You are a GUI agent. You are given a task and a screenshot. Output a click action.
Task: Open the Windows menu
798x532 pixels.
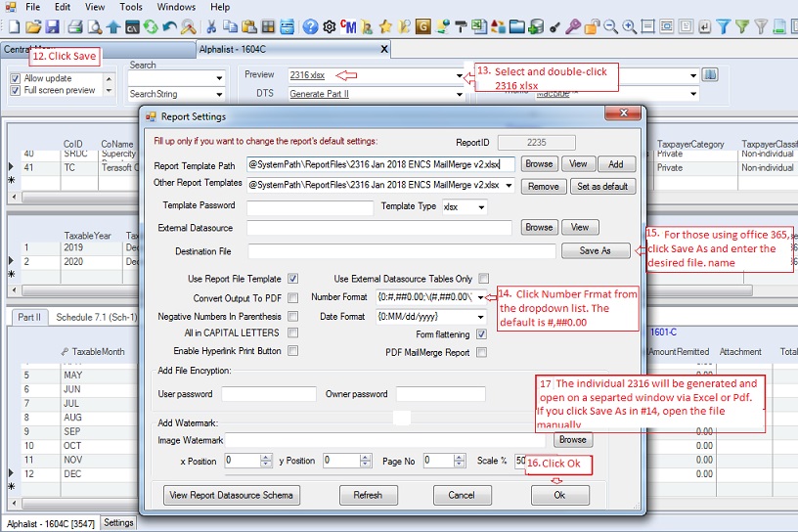[x=176, y=7]
